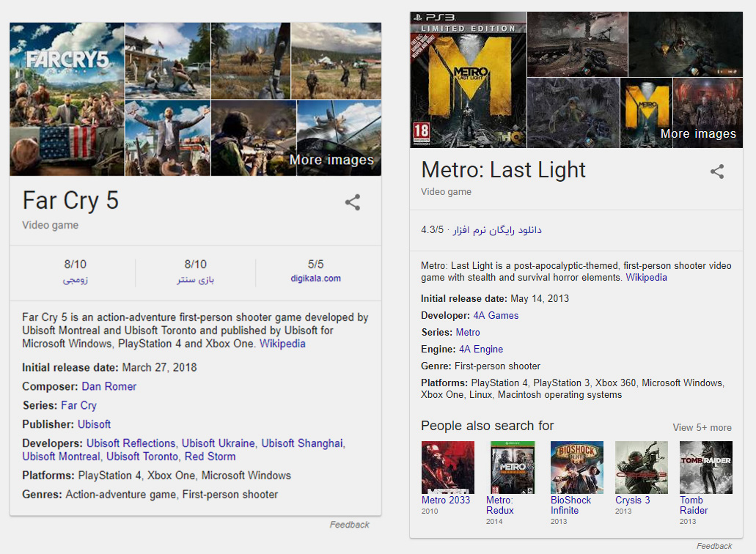Image resolution: width=756 pixels, height=554 pixels.
Task: Open Ubisoft Reflections developer link
Action: (131, 443)
